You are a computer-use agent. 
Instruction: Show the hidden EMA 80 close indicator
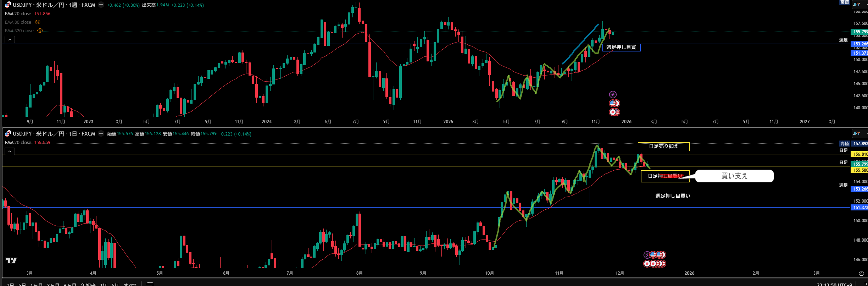click(x=38, y=22)
